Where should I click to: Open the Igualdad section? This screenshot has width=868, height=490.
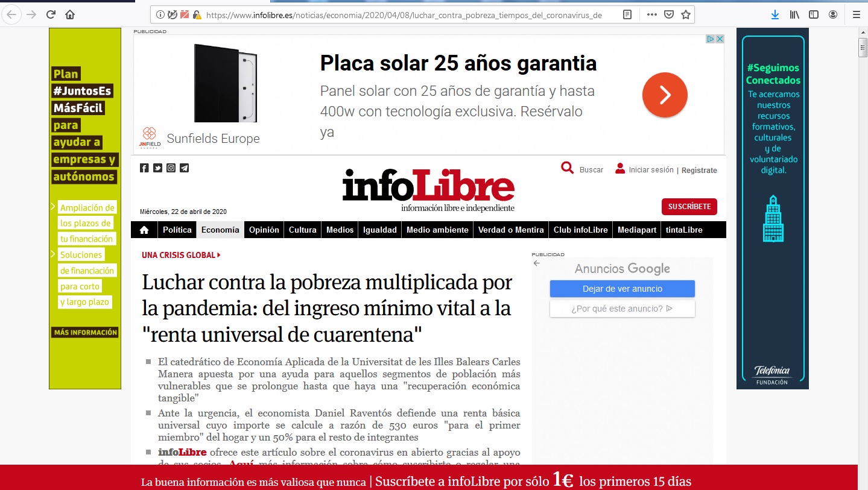pyautogui.click(x=380, y=230)
